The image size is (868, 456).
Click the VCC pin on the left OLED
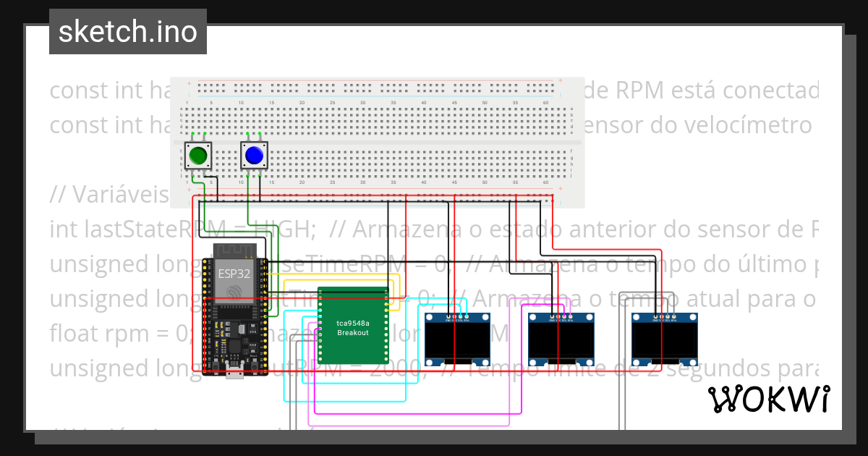click(x=454, y=315)
